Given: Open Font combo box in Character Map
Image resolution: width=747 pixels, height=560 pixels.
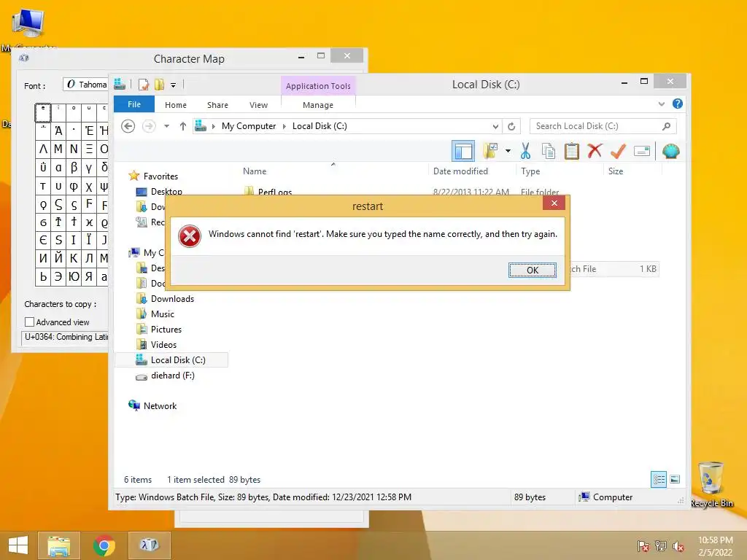Looking at the screenshot, I should pos(86,85).
